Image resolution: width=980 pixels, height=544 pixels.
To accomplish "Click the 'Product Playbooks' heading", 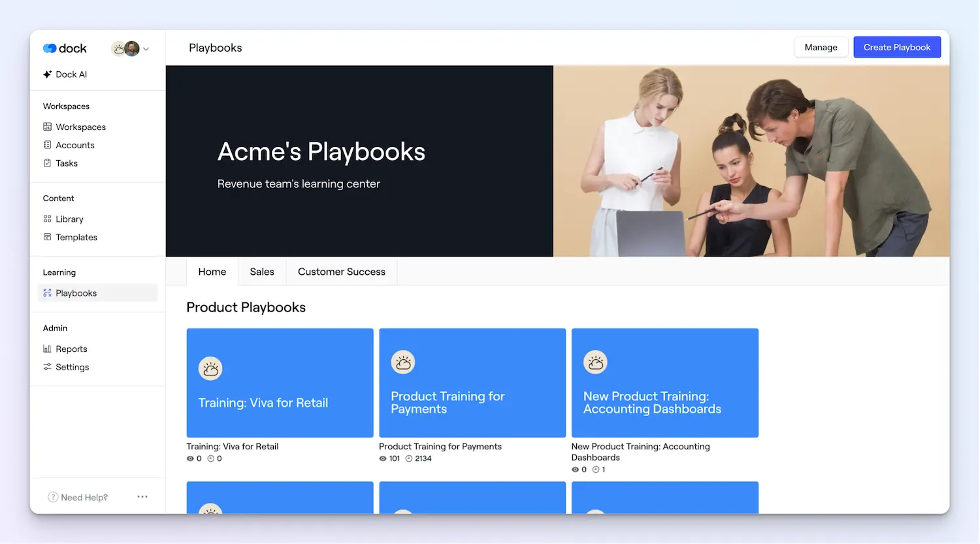I will (246, 308).
